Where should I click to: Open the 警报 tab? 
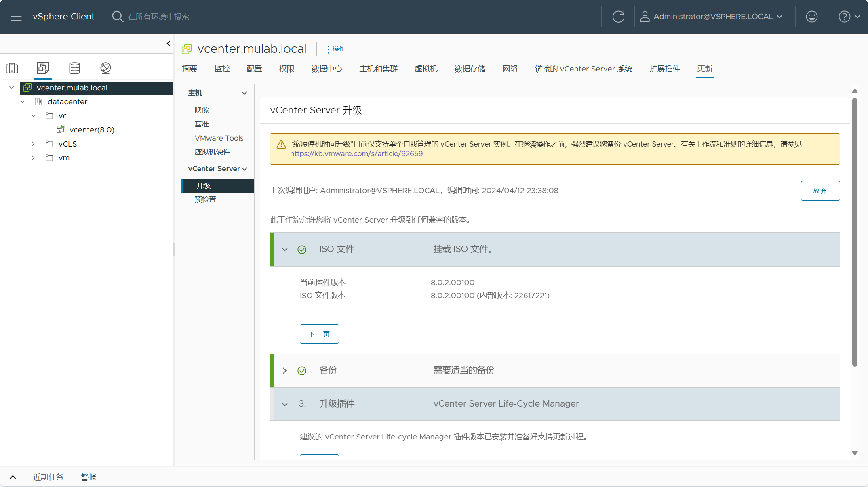88,477
